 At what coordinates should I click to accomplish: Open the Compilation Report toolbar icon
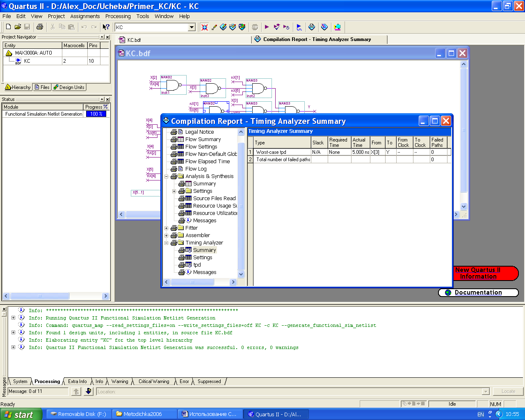(312, 27)
